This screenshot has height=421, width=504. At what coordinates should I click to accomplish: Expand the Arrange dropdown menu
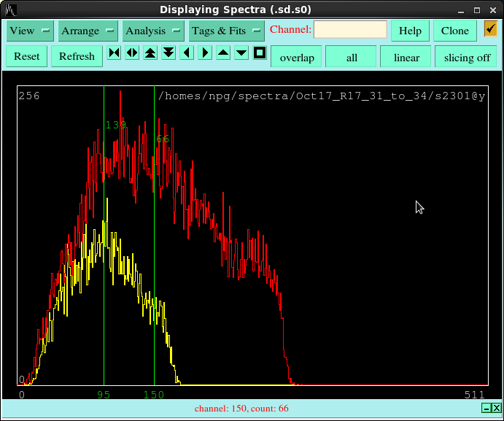pos(88,31)
